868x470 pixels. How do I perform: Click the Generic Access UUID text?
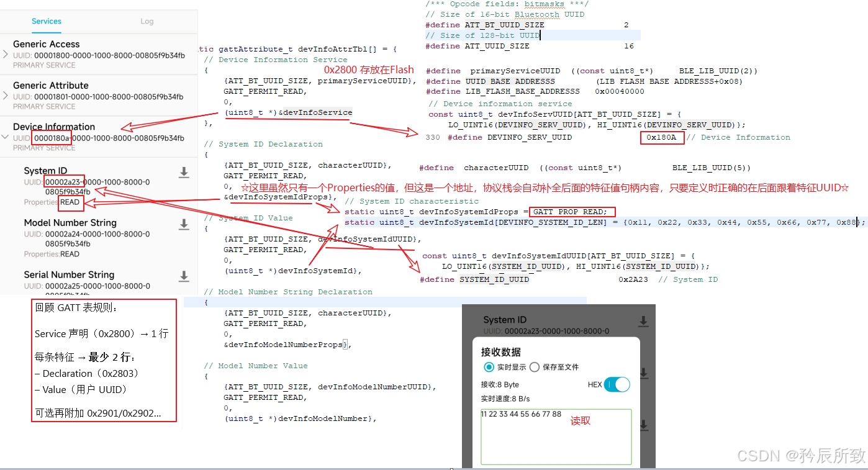pos(99,55)
